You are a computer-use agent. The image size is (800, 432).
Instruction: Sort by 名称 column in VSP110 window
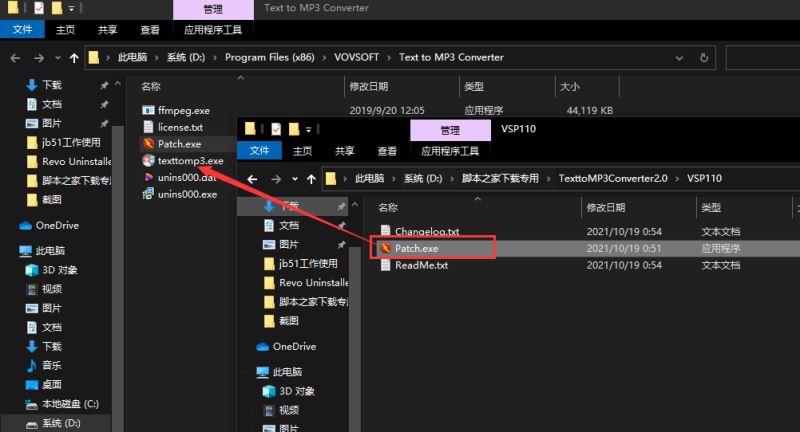[388, 208]
